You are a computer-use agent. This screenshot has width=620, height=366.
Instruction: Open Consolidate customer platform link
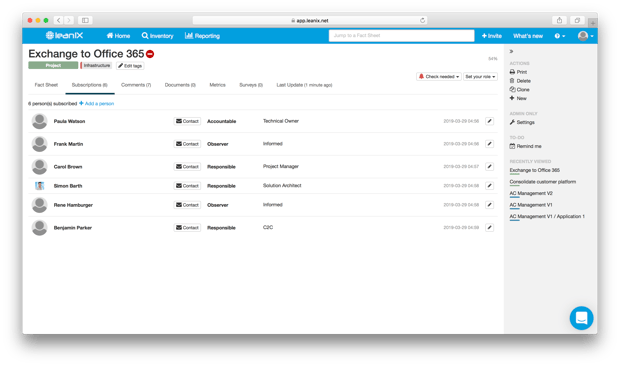[542, 182]
